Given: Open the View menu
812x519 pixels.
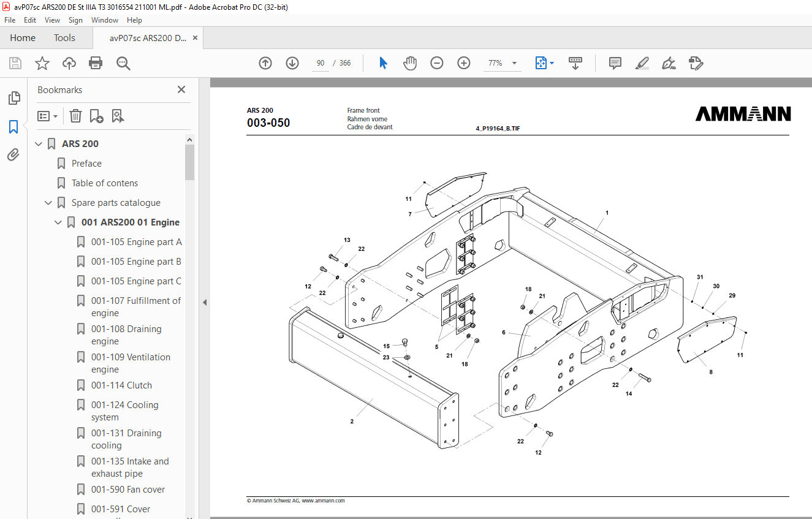Looking at the screenshot, I should pyautogui.click(x=52, y=20).
